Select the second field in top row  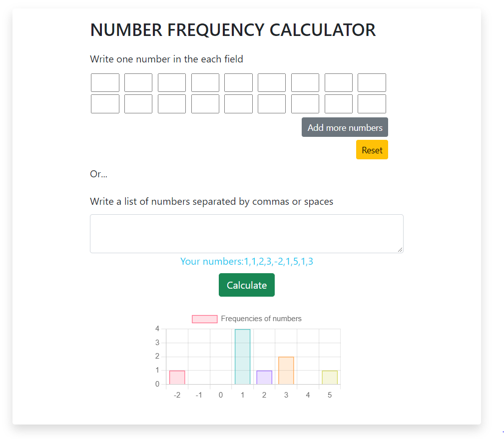[x=138, y=83]
